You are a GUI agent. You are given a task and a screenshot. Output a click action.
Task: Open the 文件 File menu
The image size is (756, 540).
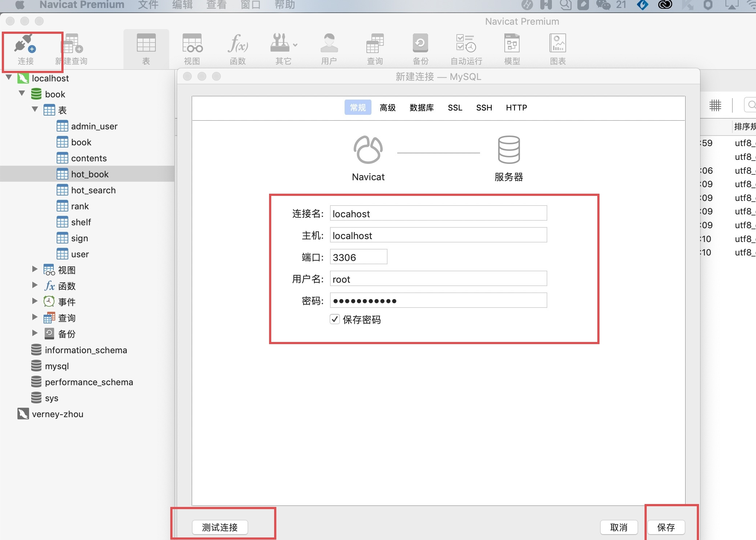click(x=148, y=5)
